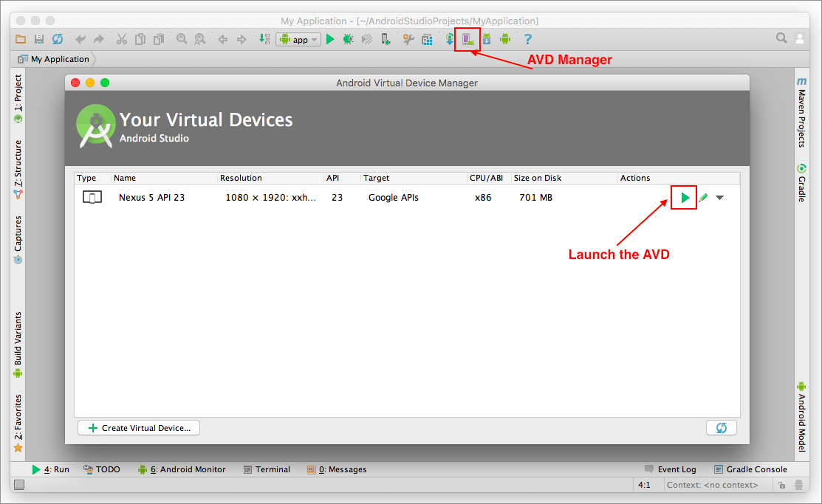Image resolution: width=822 pixels, height=504 pixels.
Task: Attach debugger to Android process icon
Action: [x=386, y=39]
